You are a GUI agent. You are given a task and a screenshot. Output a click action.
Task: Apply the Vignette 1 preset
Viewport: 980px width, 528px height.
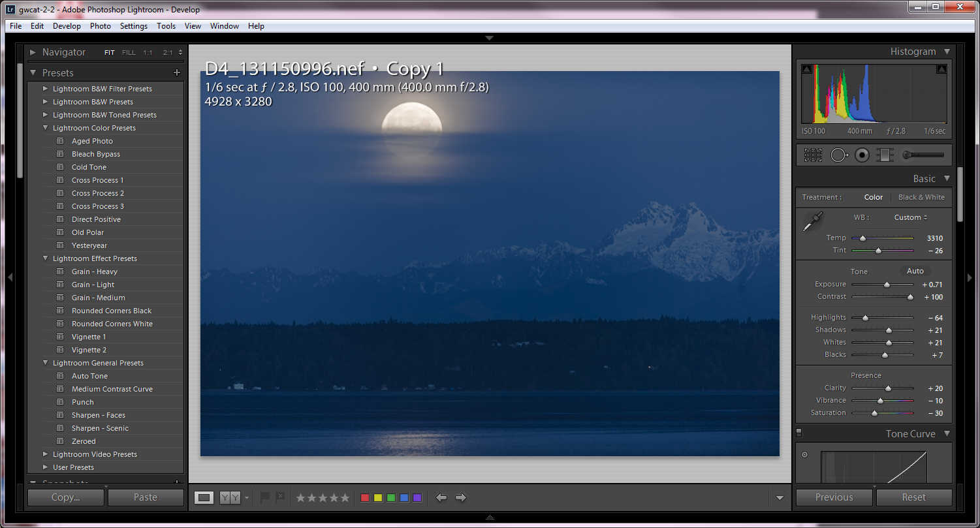(89, 337)
